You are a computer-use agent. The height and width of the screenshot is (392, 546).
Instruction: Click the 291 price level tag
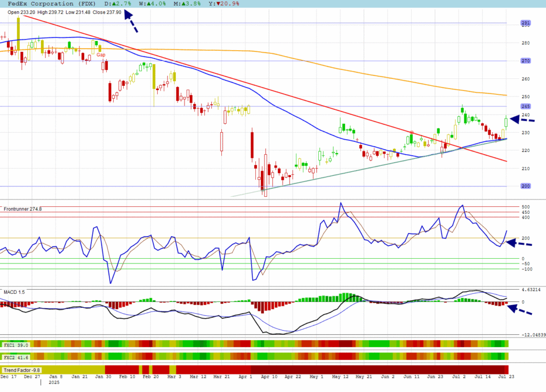pyautogui.click(x=525, y=23)
